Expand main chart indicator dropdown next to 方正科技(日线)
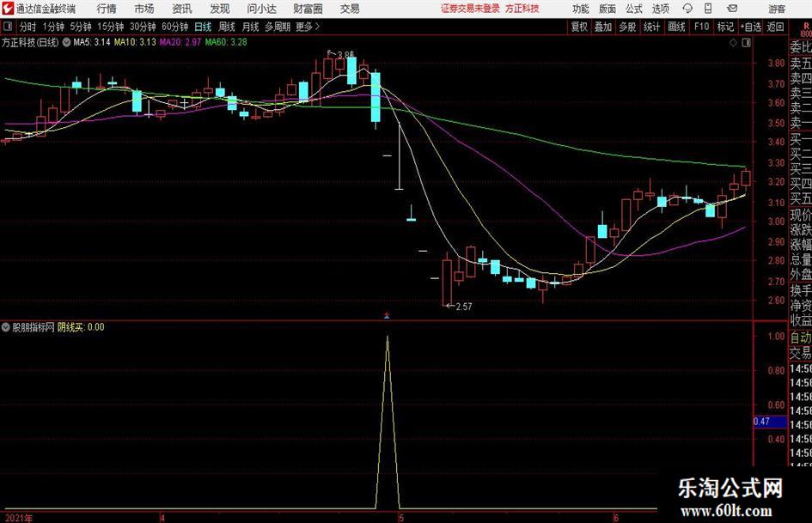Image resolution: width=812 pixels, height=523 pixels. (66, 42)
